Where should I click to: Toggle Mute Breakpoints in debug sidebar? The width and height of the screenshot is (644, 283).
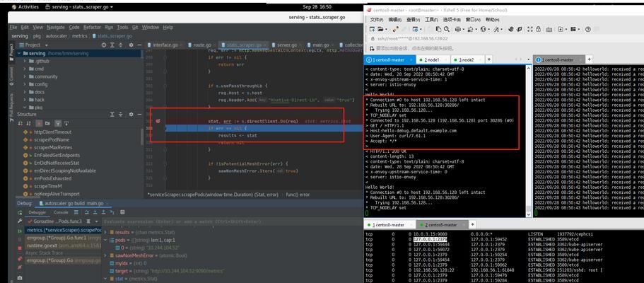pyautogui.click(x=20, y=267)
